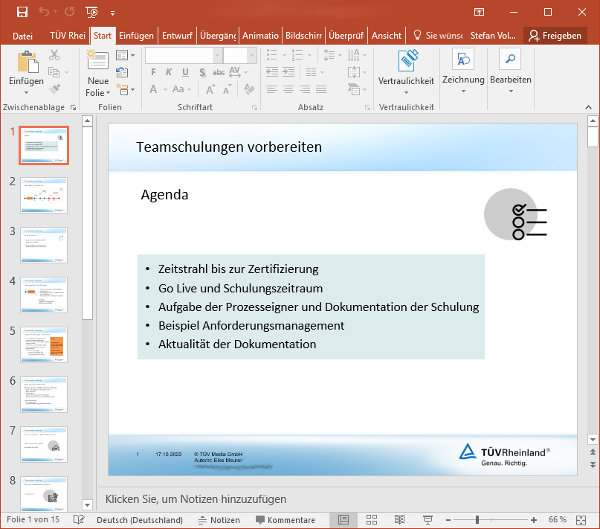The width and height of the screenshot is (600, 529).
Task: Toggle the Kommentare pane
Action: click(285, 520)
